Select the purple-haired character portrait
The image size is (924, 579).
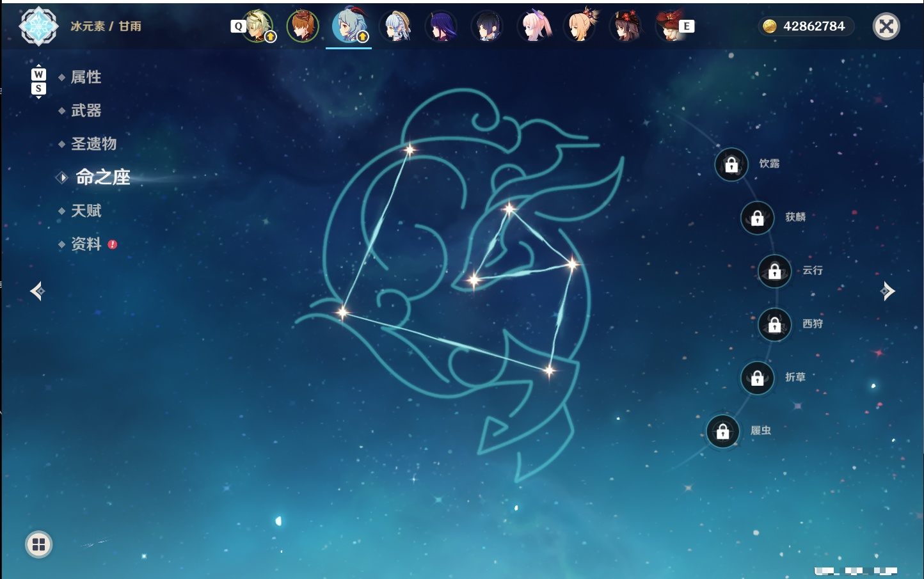pos(442,26)
